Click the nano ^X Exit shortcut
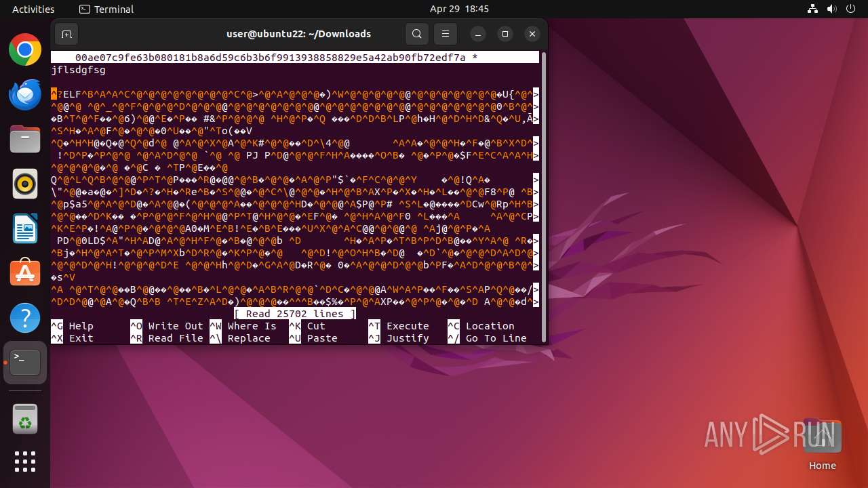Viewport: 868px width, 488px height. [x=73, y=338]
